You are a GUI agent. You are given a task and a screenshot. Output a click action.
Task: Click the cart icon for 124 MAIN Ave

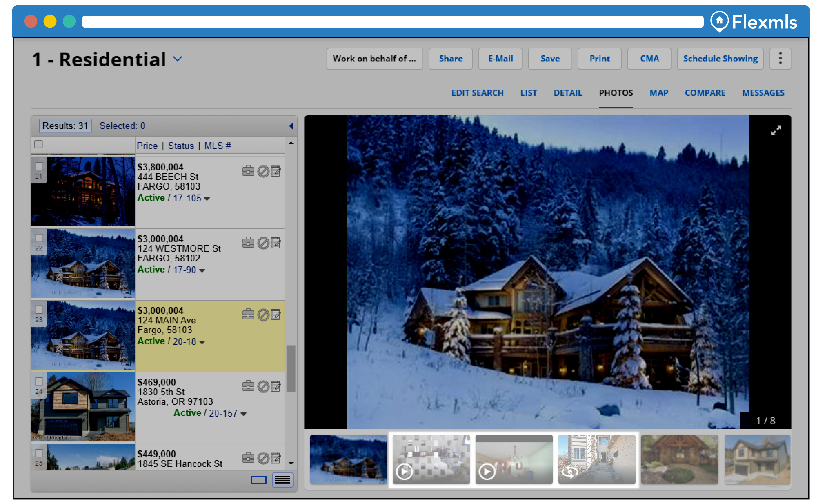248,314
